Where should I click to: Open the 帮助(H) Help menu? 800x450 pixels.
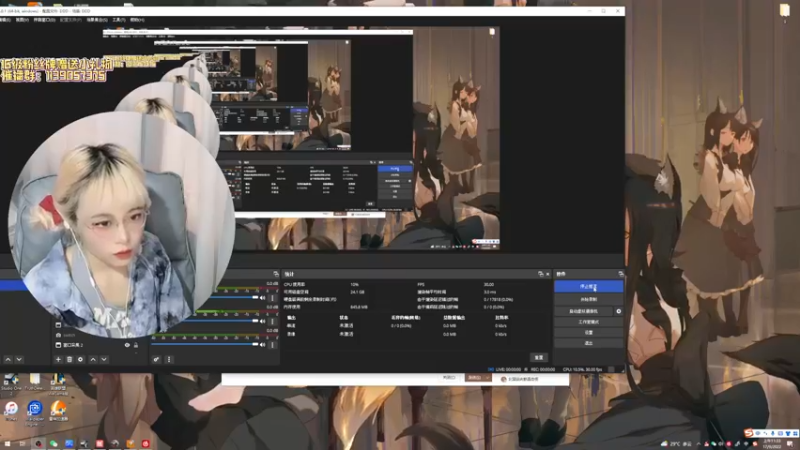click(x=137, y=20)
